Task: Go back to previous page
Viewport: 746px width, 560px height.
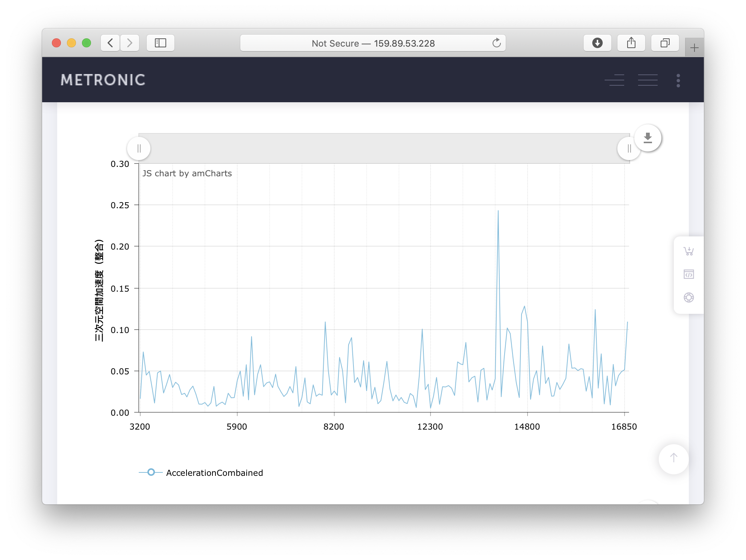Action: tap(110, 43)
